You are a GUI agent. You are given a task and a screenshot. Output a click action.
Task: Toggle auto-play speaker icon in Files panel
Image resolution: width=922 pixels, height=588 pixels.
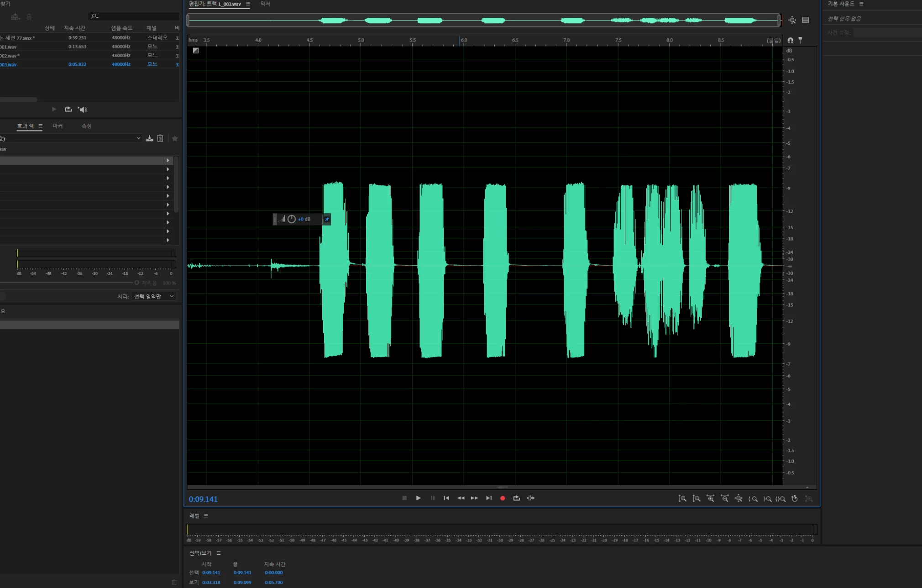click(83, 109)
